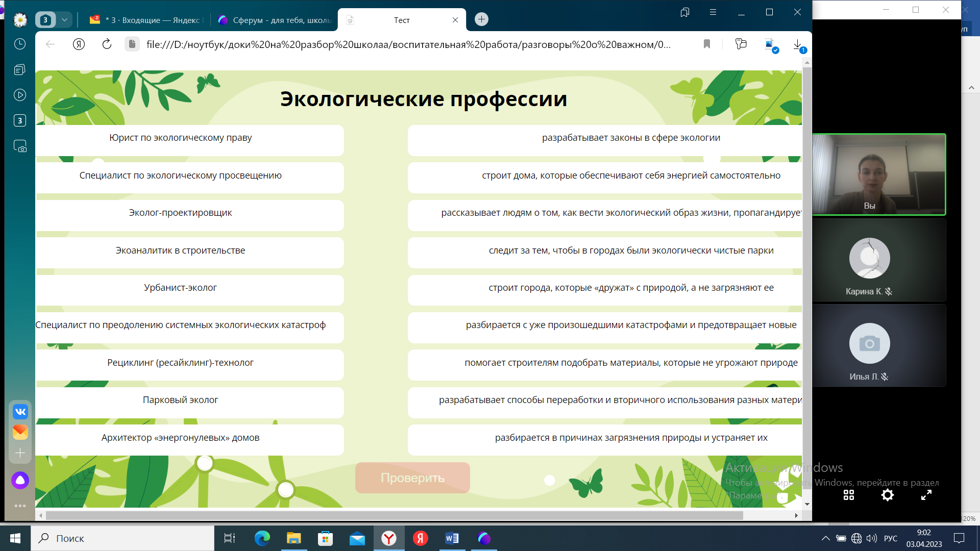Click the taskbar Поиск search box
980x551 pixels.
point(122,538)
